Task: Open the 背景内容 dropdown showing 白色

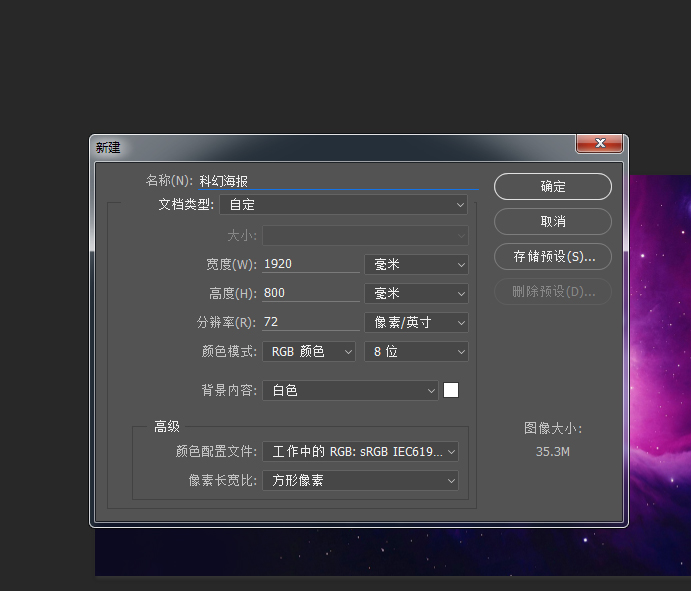Action: point(350,390)
